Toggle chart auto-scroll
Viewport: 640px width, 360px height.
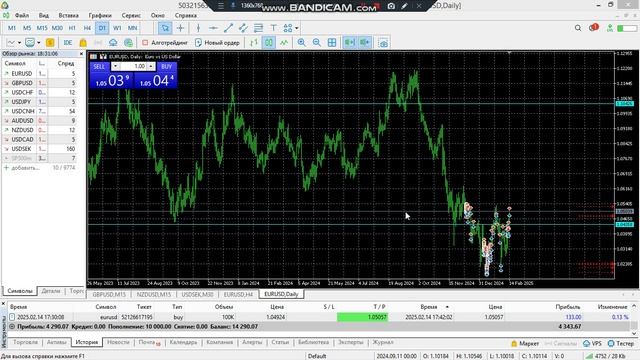pos(349,42)
